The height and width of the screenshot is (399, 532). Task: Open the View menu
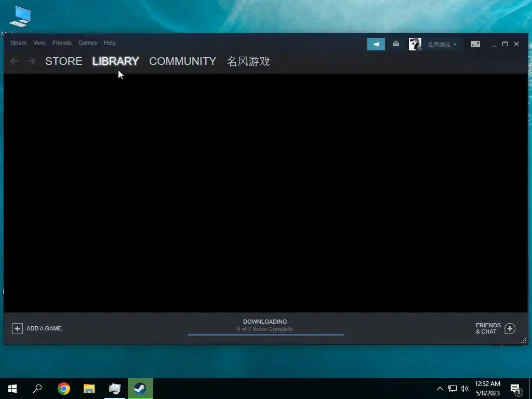[x=39, y=43]
